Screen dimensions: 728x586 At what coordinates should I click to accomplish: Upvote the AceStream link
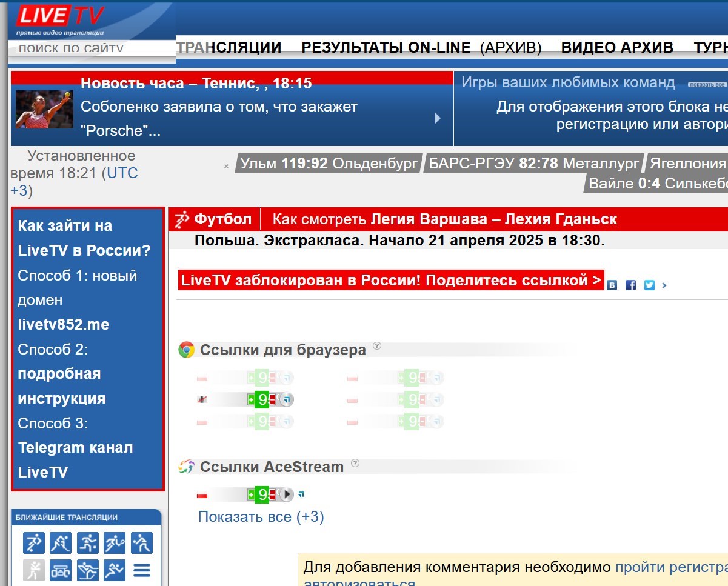point(251,494)
